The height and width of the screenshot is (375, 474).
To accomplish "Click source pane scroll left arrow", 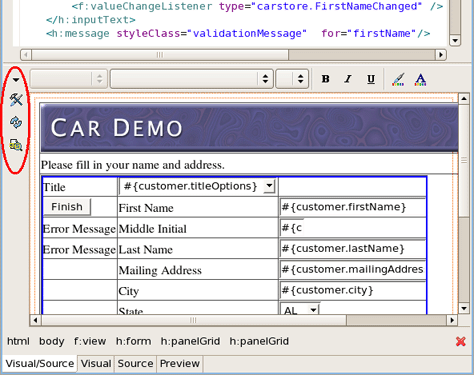I will click(26, 55).
